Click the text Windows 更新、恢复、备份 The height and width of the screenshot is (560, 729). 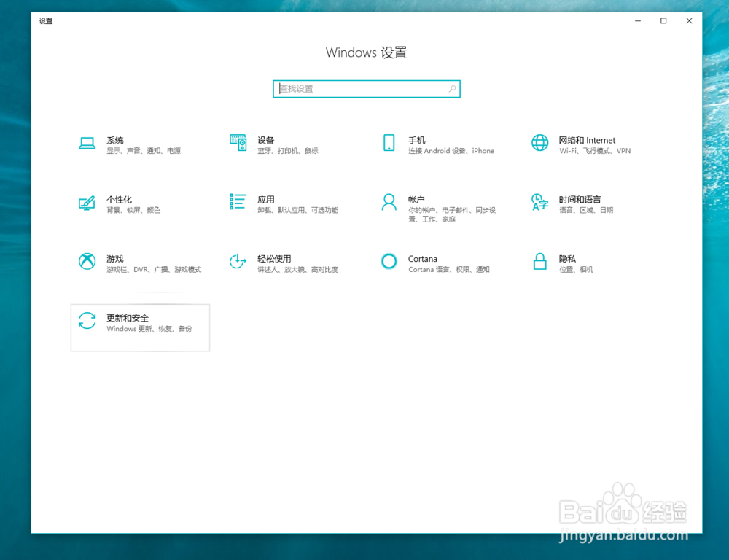149,329
